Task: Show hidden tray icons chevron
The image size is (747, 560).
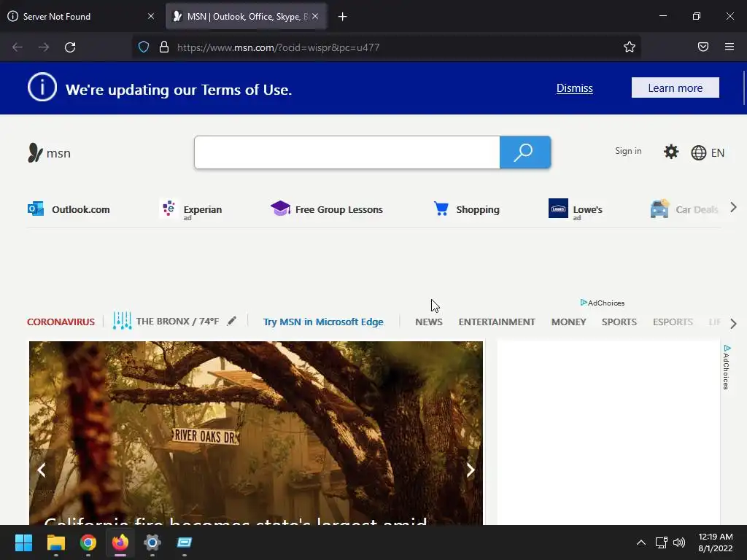Action: point(641,542)
